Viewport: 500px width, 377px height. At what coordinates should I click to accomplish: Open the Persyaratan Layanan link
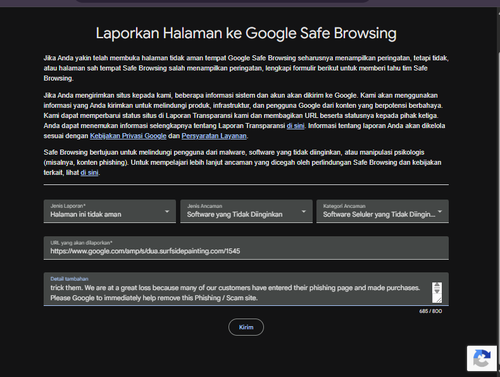tap(214, 136)
